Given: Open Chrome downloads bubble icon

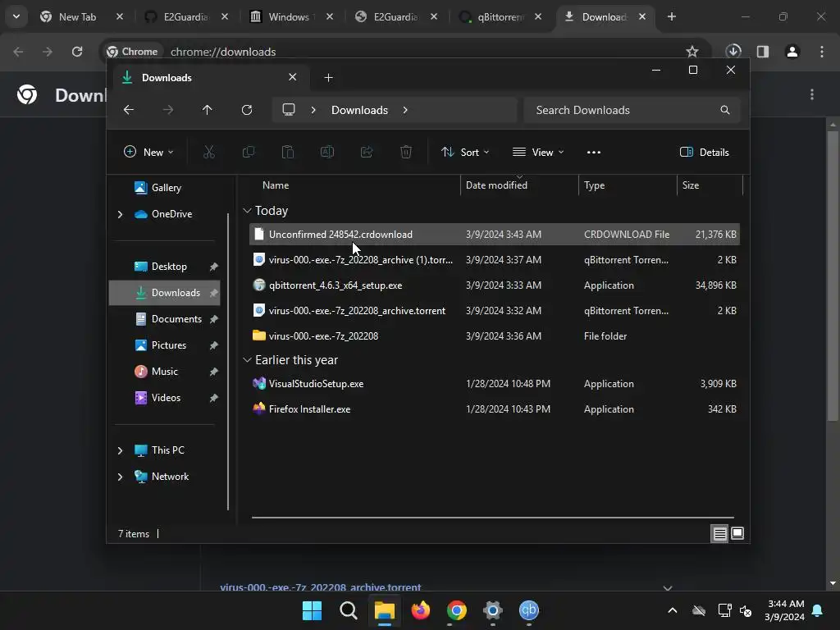Looking at the screenshot, I should coord(733,52).
